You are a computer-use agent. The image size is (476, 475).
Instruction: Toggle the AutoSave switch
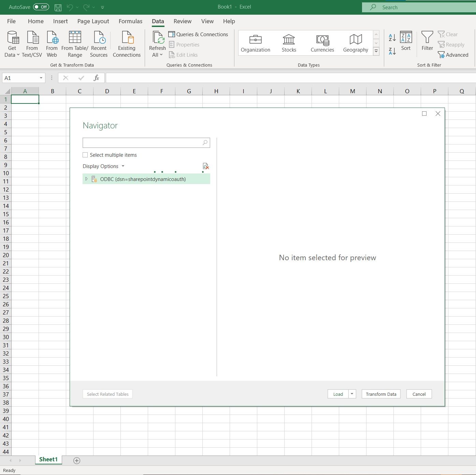click(x=41, y=7)
